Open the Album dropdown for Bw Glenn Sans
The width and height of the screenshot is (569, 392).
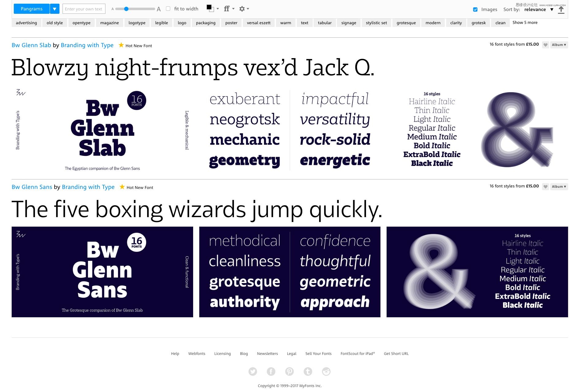click(559, 187)
